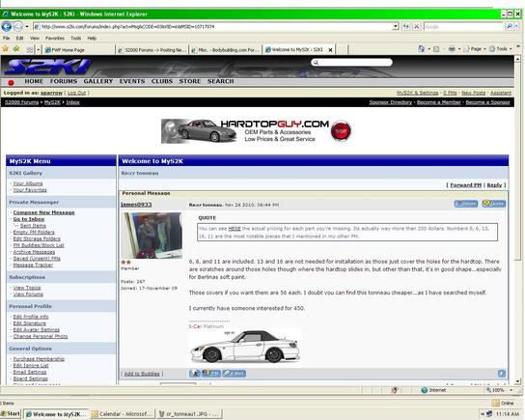Click the Reply link
Viewport: 525px width, 420px height.
[x=494, y=184]
